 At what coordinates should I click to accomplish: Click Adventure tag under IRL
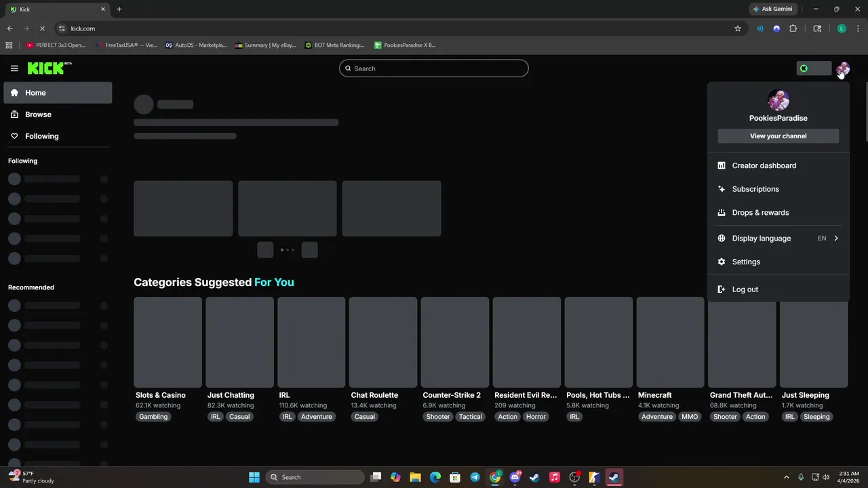(x=317, y=417)
